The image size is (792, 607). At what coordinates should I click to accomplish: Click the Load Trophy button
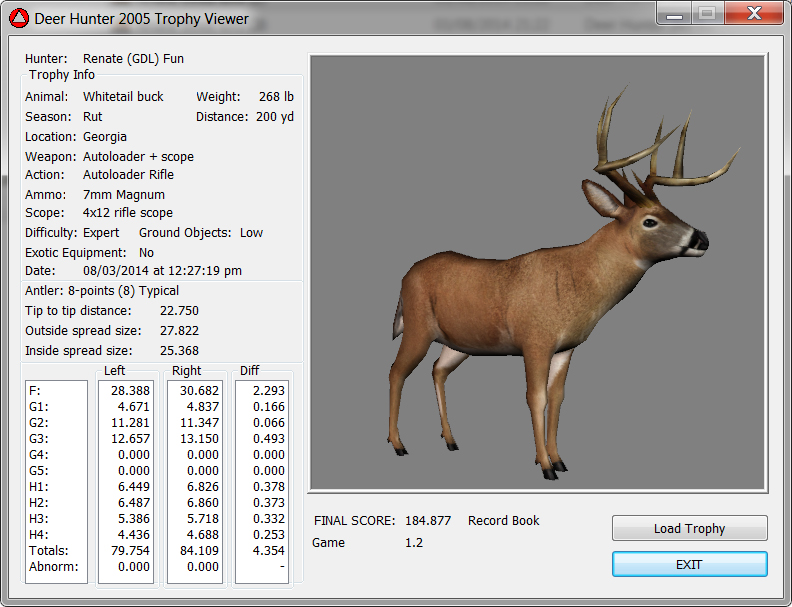[689, 528]
